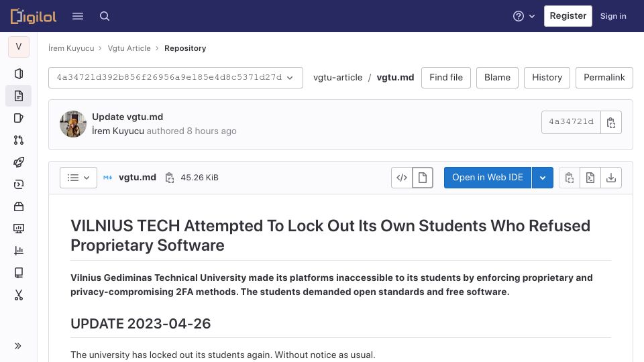Expand the Web IDE options dropdown arrow

click(543, 178)
